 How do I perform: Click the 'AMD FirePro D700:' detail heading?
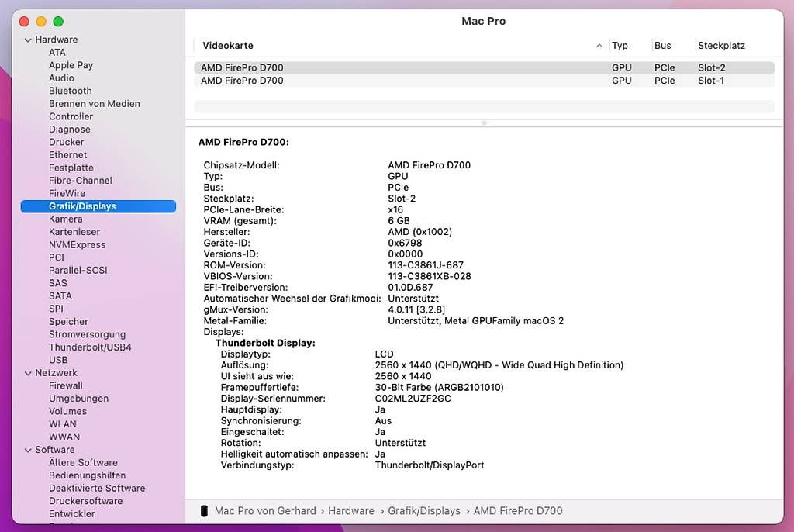(x=243, y=143)
